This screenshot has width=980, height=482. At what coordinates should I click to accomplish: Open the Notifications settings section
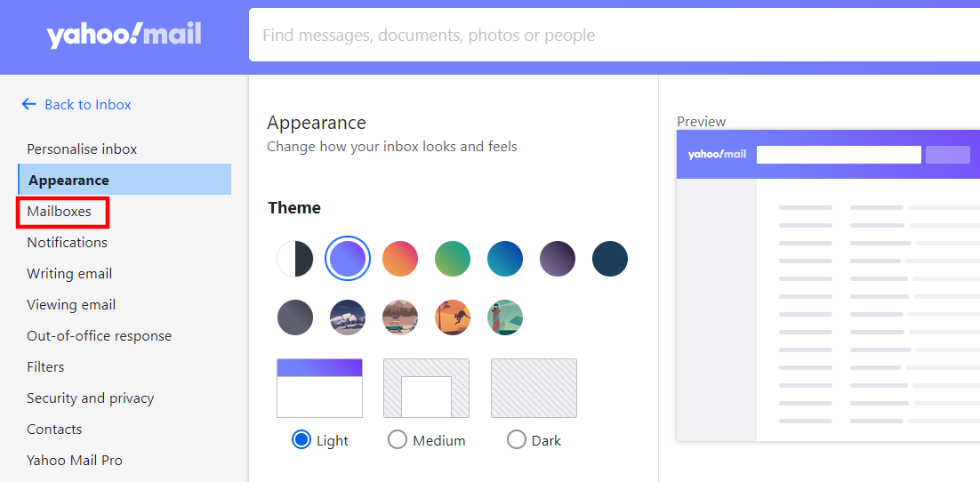(x=67, y=242)
